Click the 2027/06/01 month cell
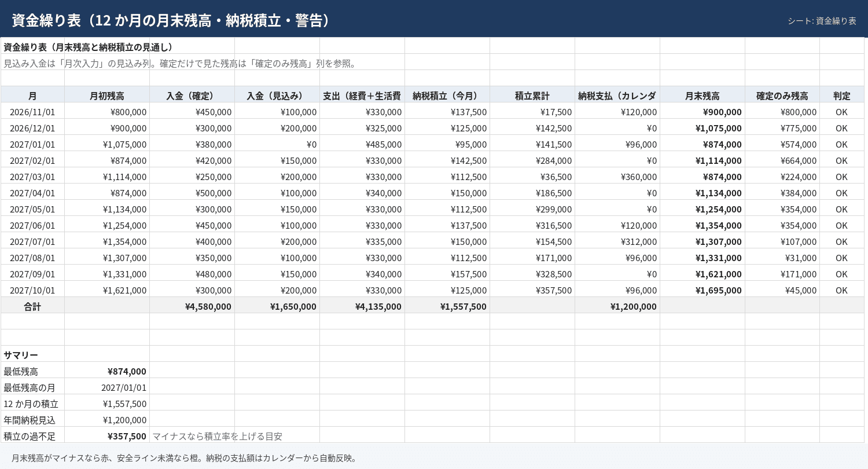This screenshot has height=469, width=868. tap(32, 225)
